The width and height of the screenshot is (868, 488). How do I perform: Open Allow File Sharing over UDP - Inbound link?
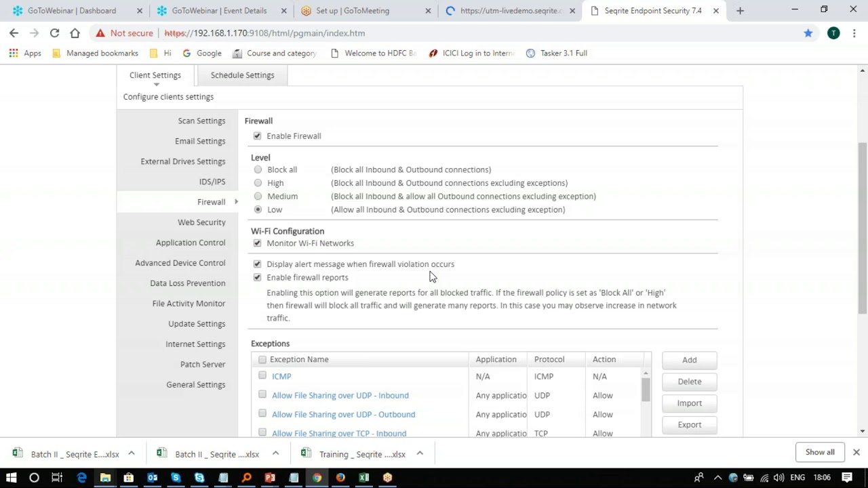coord(340,395)
